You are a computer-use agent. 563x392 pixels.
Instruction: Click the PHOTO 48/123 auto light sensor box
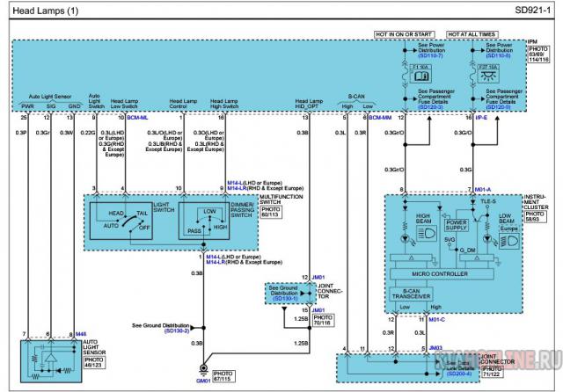tap(95, 361)
